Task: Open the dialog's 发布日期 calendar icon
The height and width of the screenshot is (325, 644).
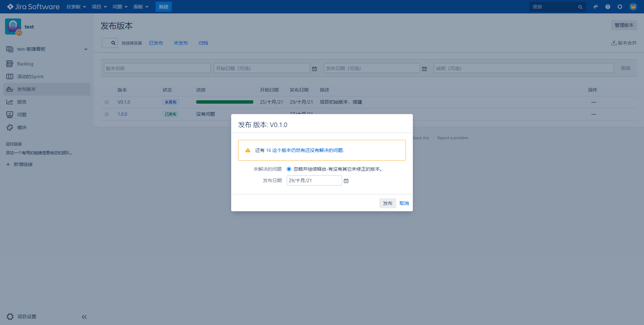Action: pos(346,181)
